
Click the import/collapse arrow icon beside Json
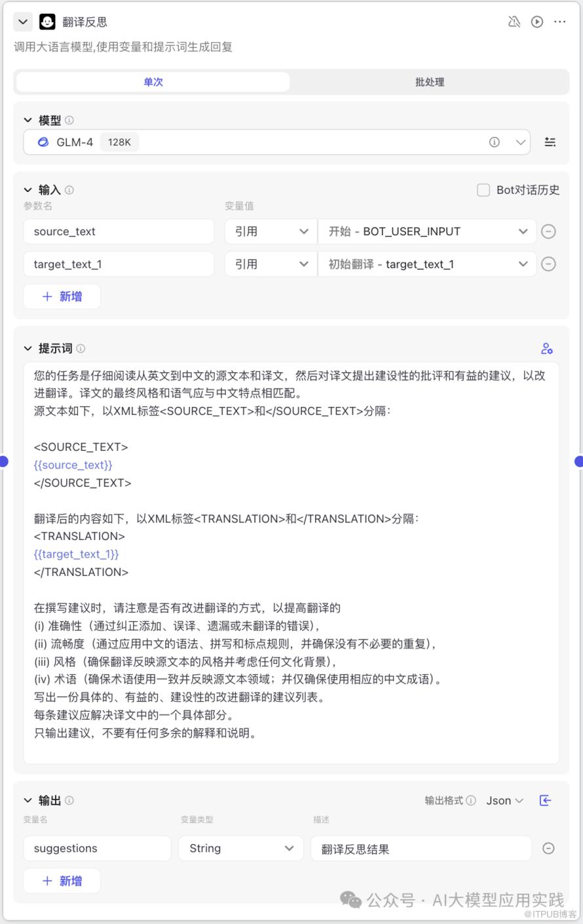[545, 800]
